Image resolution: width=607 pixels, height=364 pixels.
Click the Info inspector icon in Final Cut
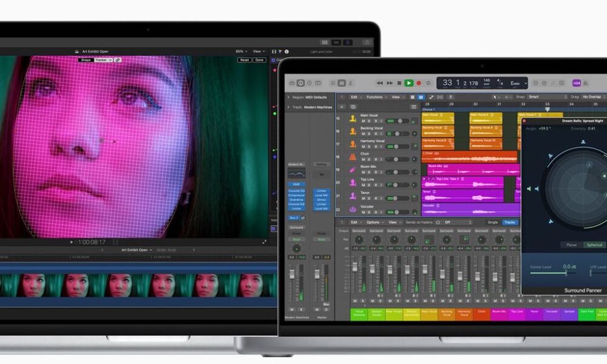pyautogui.click(x=287, y=52)
